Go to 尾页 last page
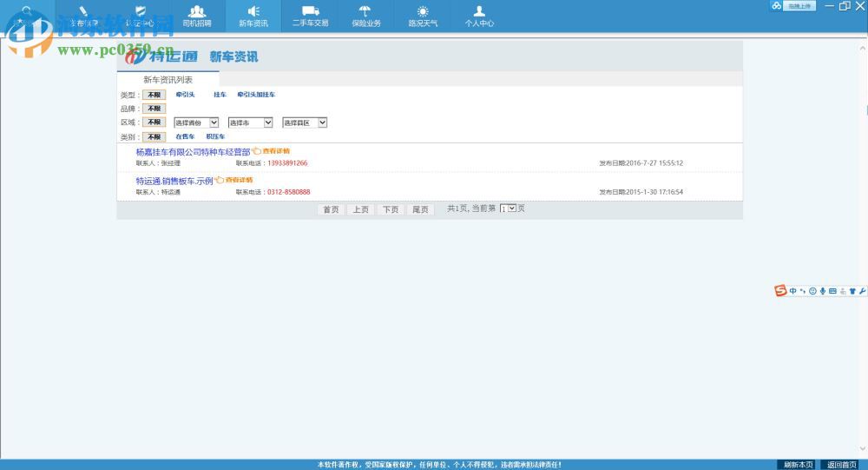This screenshot has height=470, width=868. click(421, 209)
